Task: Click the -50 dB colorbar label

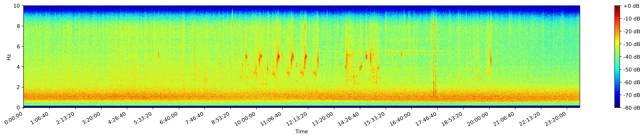Action: [632, 70]
